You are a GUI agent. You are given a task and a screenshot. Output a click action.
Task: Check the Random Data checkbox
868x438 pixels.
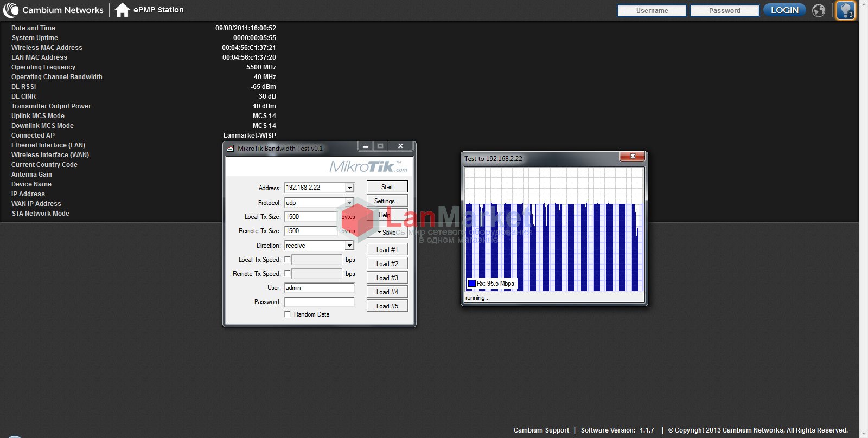point(288,314)
